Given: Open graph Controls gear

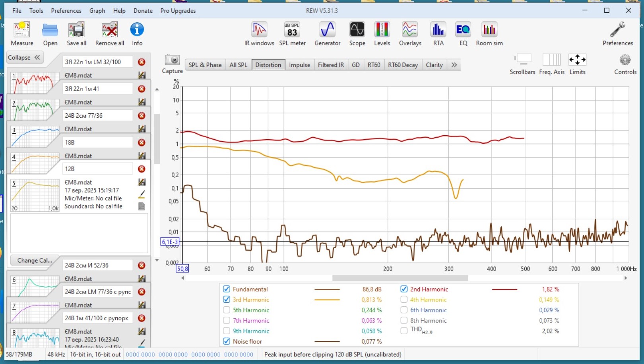Looking at the screenshot, I should tap(625, 64).
